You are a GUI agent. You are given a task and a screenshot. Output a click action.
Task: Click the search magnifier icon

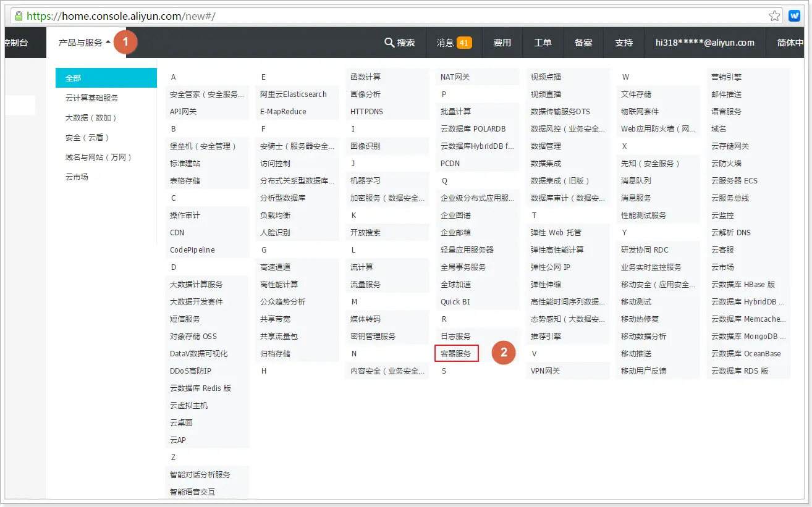pyautogui.click(x=389, y=43)
